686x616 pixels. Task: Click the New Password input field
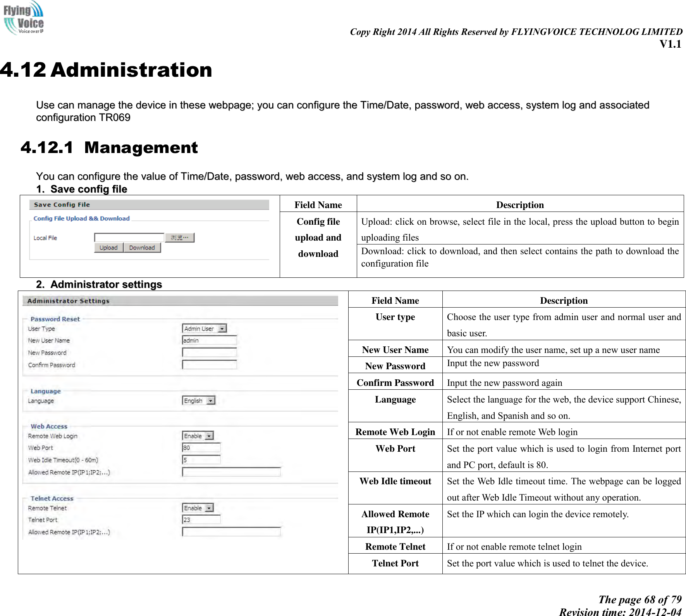[x=210, y=353]
